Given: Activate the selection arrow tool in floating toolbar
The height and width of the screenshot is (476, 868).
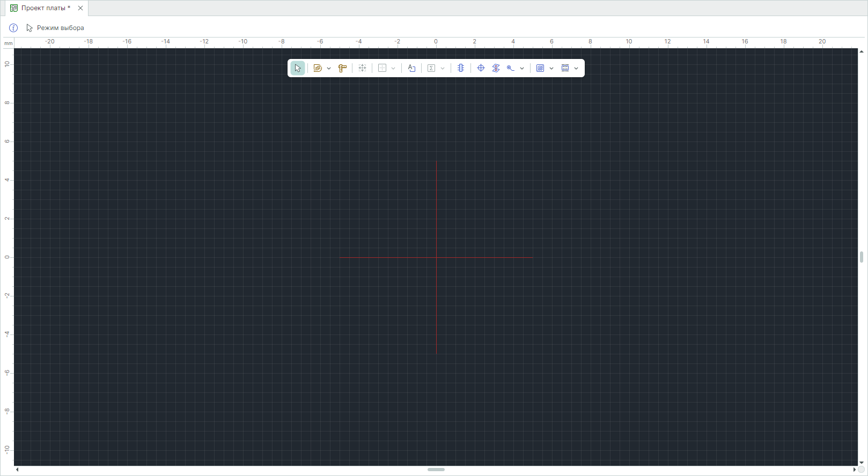Looking at the screenshot, I should (x=298, y=68).
